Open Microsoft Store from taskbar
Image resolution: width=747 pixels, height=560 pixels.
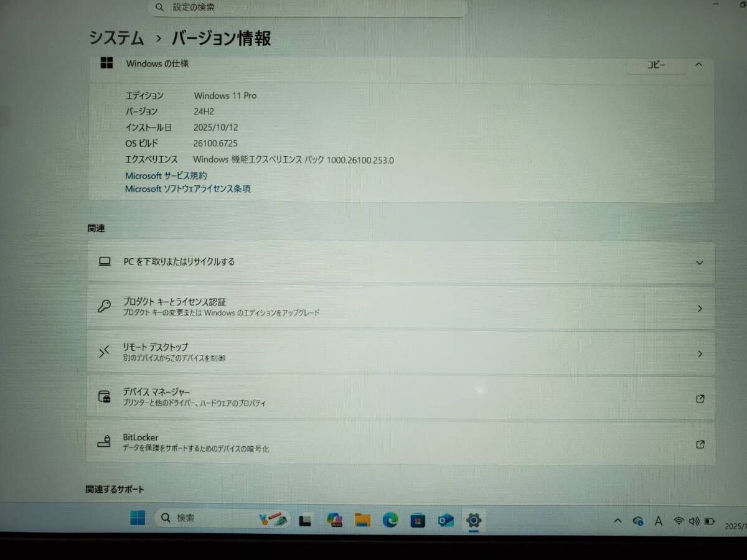click(x=418, y=520)
